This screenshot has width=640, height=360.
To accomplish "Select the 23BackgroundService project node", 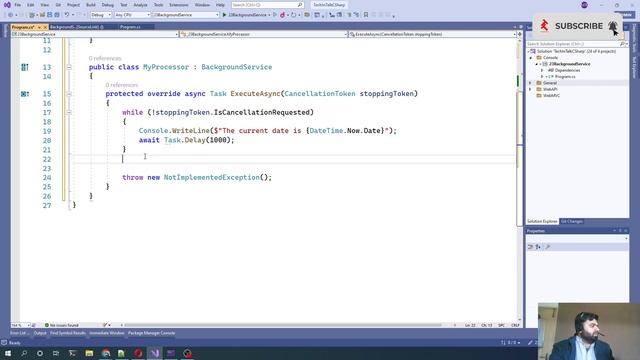I will 569,64.
